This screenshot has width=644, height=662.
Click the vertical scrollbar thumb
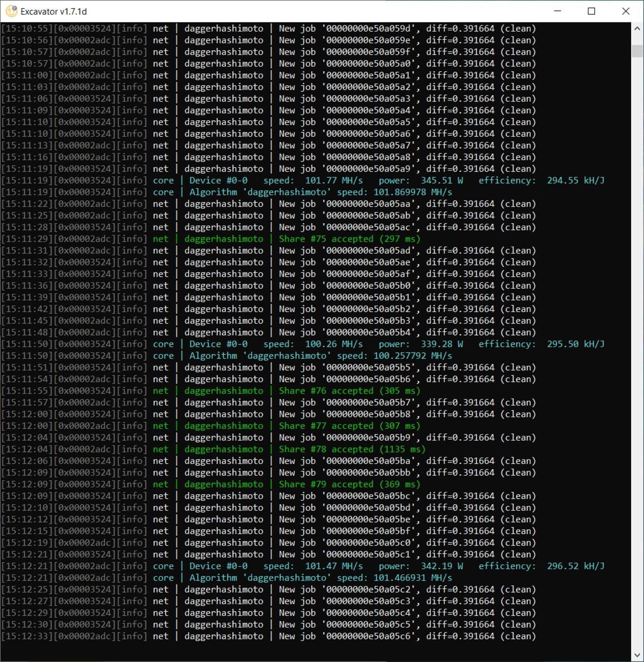[x=637, y=51]
